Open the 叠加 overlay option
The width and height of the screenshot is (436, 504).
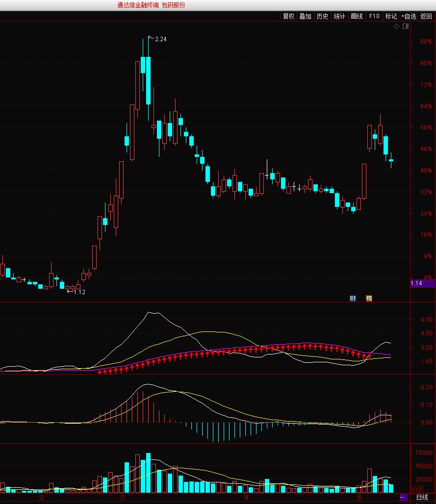305,16
